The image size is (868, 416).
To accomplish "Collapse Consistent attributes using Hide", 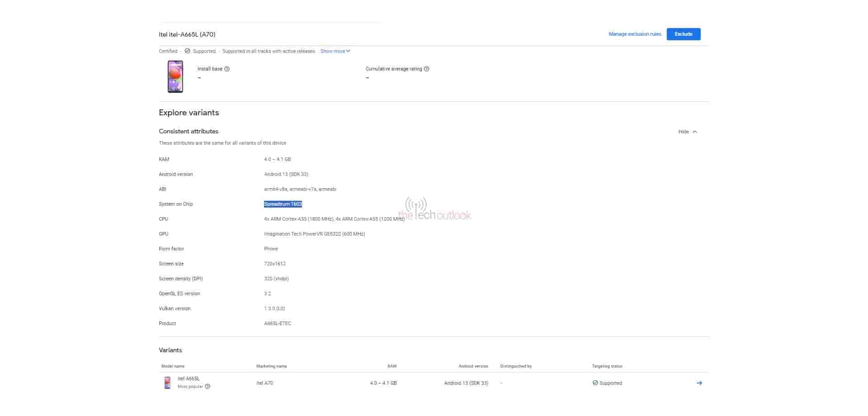I will [x=687, y=132].
